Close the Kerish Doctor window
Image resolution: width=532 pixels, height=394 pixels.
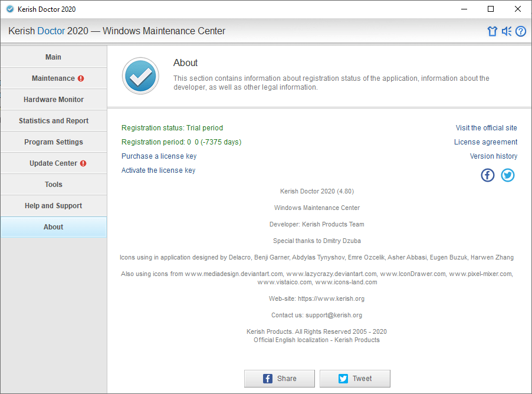pyautogui.click(x=517, y=9)
